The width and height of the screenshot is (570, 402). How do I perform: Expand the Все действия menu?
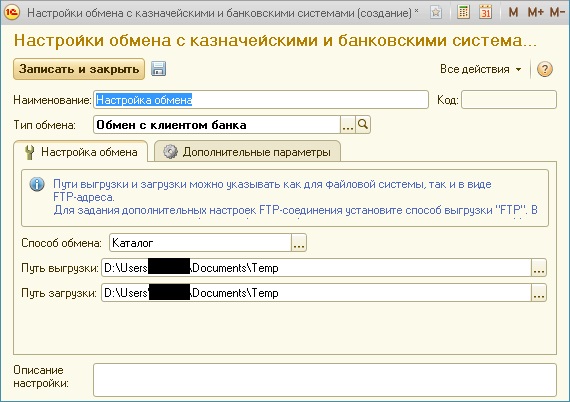coord(481,69)
